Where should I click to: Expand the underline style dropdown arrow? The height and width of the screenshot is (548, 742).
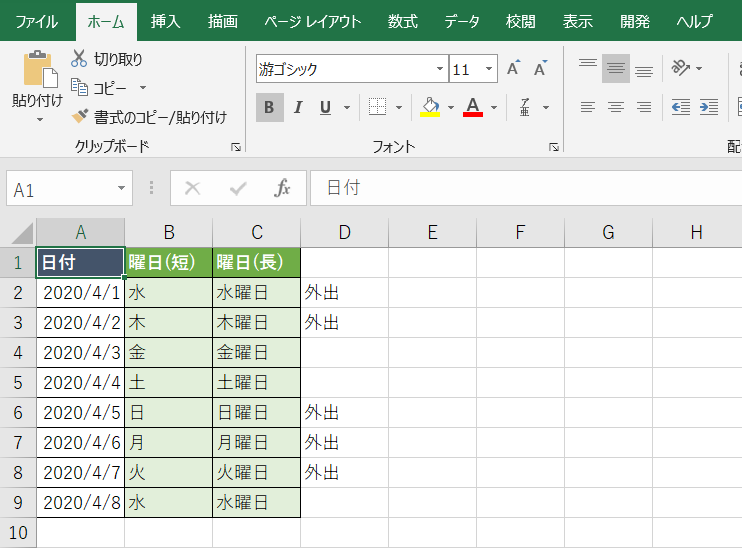coord(347,107)
